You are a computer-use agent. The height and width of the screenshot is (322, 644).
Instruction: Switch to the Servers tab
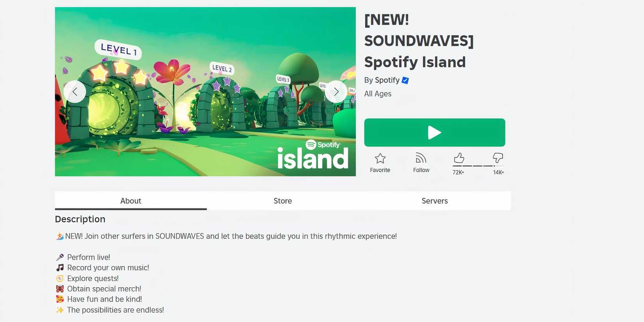pos(434,201)
